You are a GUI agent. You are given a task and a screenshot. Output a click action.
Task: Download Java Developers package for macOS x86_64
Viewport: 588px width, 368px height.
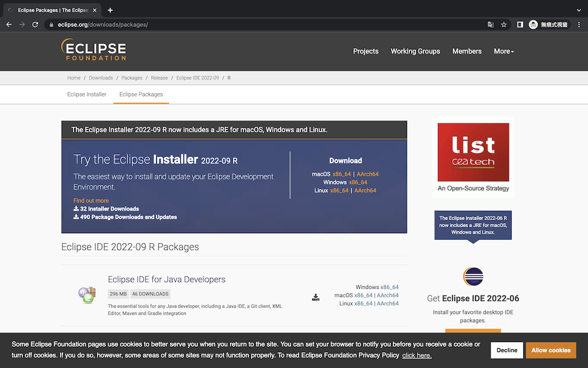(x=363, y=295)
